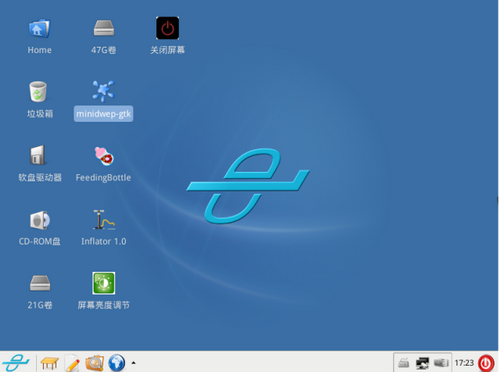
Task: Open the 21G卷 drive icon
Action: [40, 283]
